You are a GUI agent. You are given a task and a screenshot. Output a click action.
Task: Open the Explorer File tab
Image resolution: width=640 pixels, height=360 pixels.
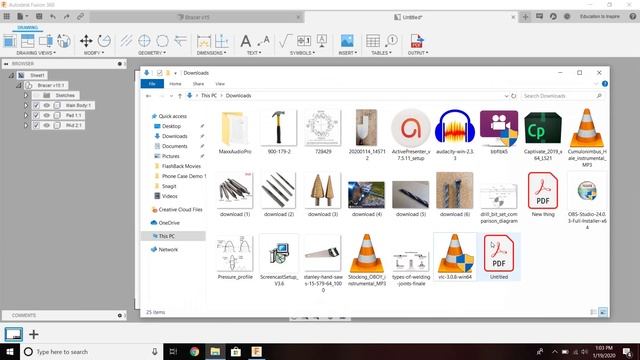click(x=152, y=84)
